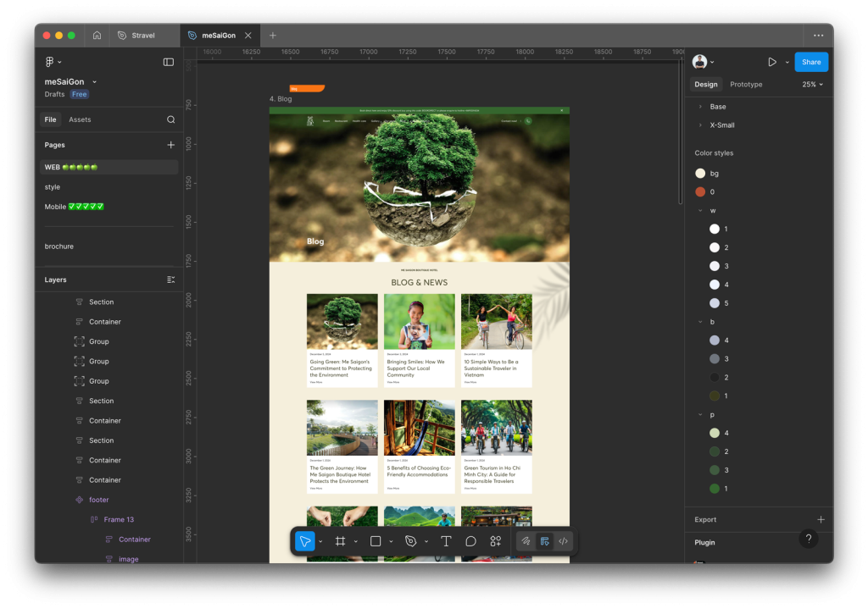
Task: Click the bg color style swatch
Action: click(x=700, y=174)
